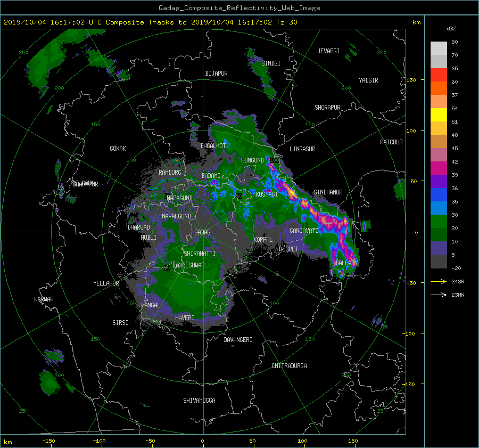This screenshot has width=479, height=448.
Task: Click the HOSPET city label
Action: [x=288, y=249]
